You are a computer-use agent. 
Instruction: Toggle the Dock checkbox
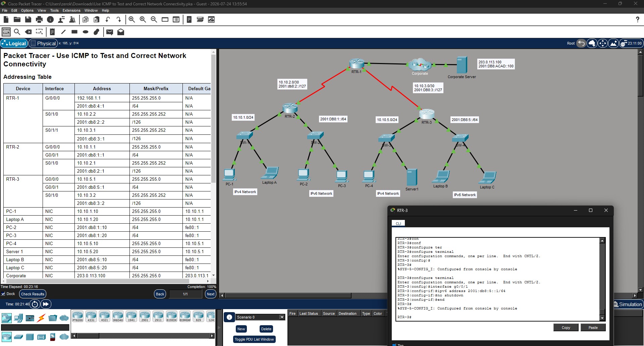3,294
